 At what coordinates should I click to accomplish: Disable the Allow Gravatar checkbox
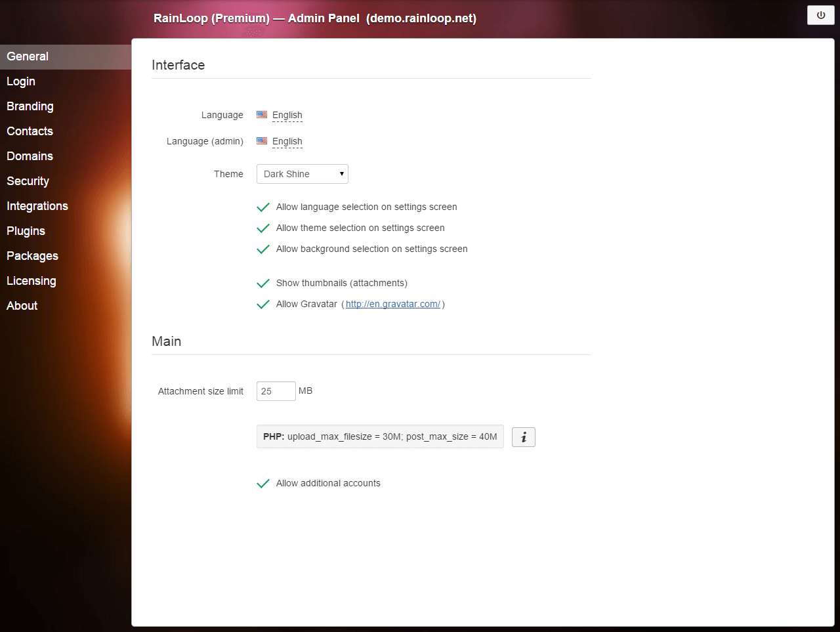tap(263, 305)
